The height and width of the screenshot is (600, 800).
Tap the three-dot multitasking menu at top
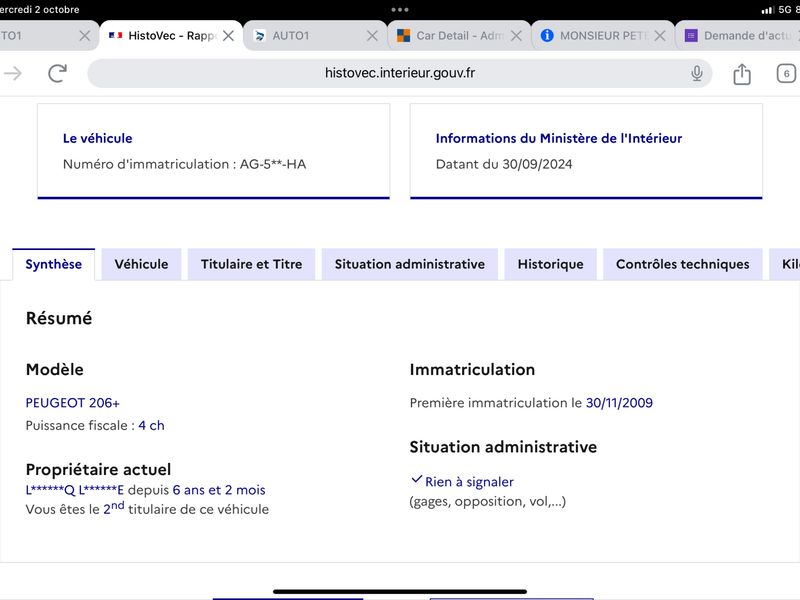(x=399, y=10)
